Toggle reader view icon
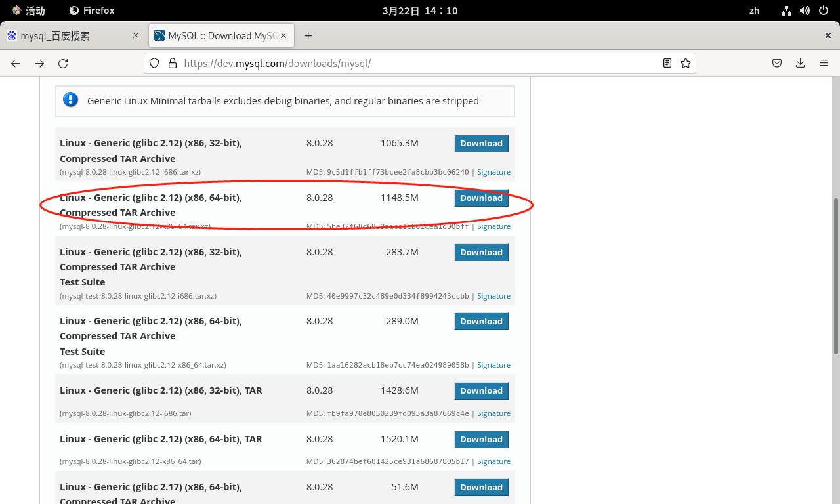The image size is (840, 504). 667,63
